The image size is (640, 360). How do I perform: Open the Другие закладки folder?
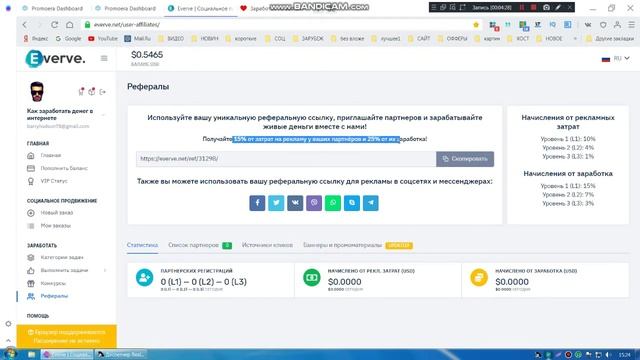click(x=610, y=39)
